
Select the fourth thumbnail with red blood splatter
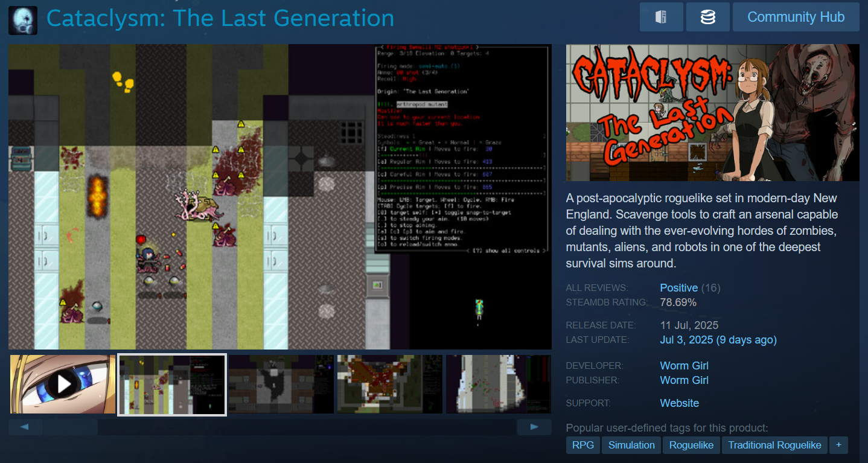click(390, 384)
